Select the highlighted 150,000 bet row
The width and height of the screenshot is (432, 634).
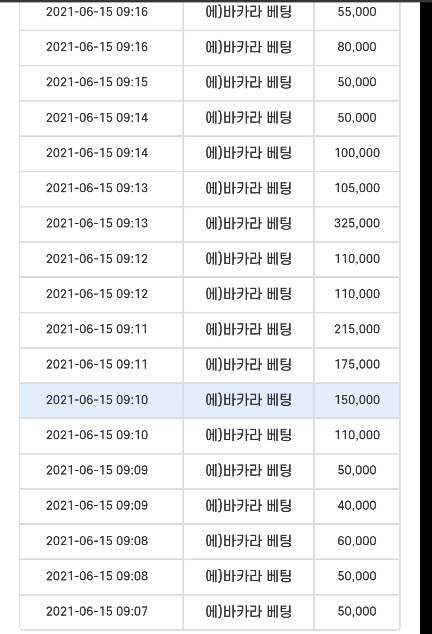(x=210, y=400)
